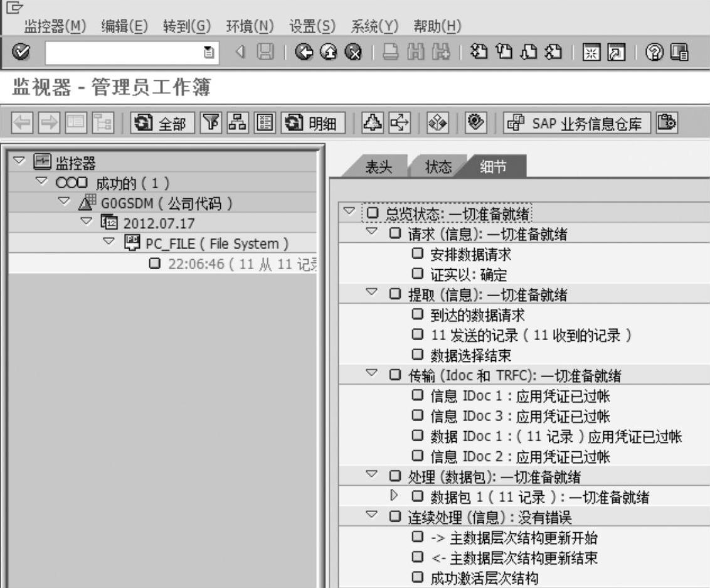Click the Create Shortcut icon

617,52
